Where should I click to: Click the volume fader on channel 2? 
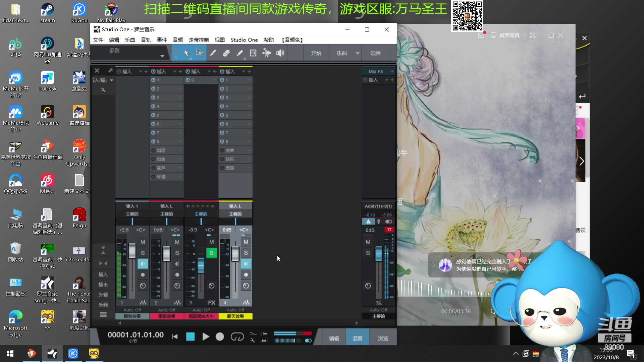click(167, 254)
